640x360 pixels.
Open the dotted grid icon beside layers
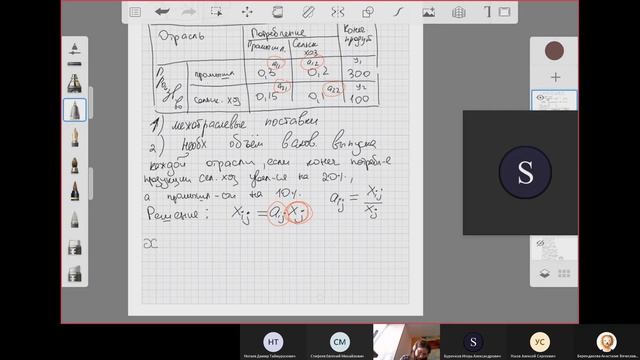(x=564, y=273)
